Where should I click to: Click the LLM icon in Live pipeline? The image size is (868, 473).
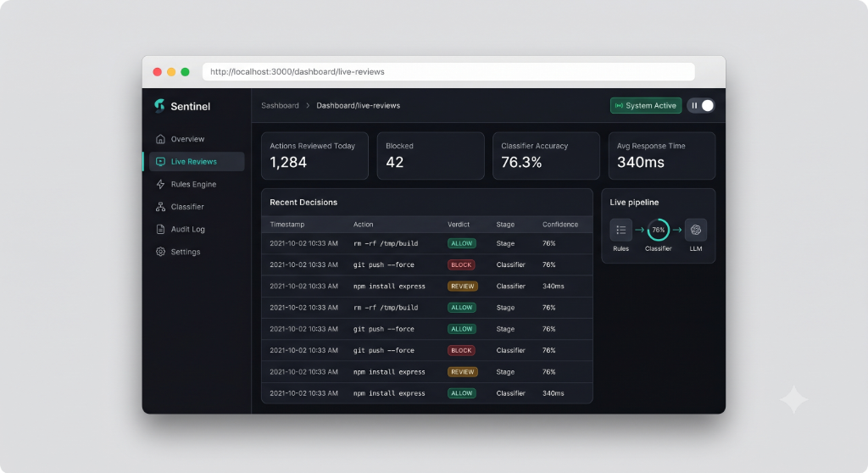coord(696,230)
